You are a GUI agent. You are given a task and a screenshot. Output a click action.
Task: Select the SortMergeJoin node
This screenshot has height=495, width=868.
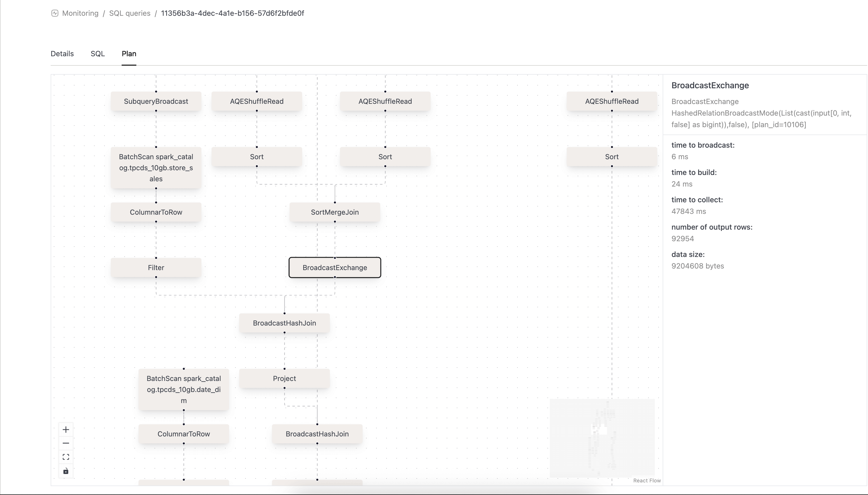click(335, 212)
